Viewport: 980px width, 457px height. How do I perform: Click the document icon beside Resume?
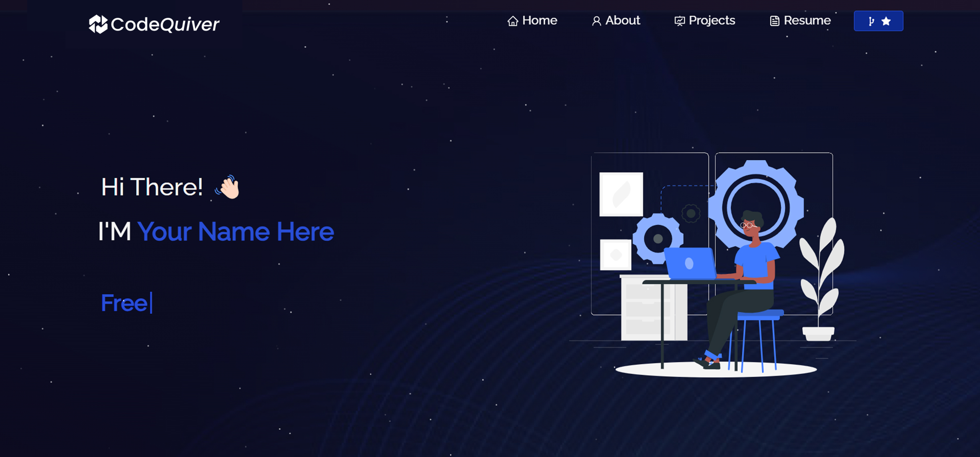click(x=774, y=21)
